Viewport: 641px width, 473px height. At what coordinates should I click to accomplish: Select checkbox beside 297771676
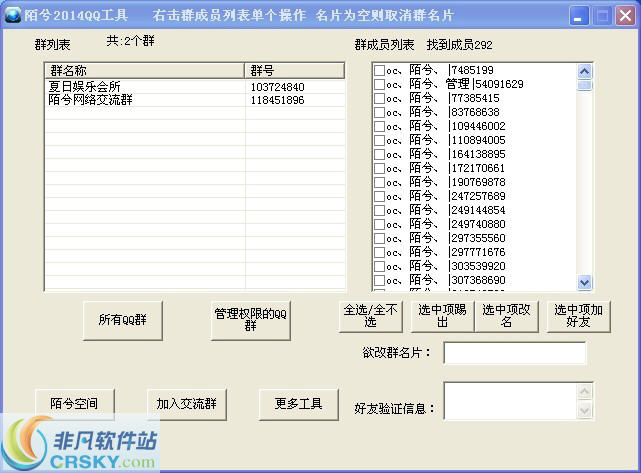(379, 252)
